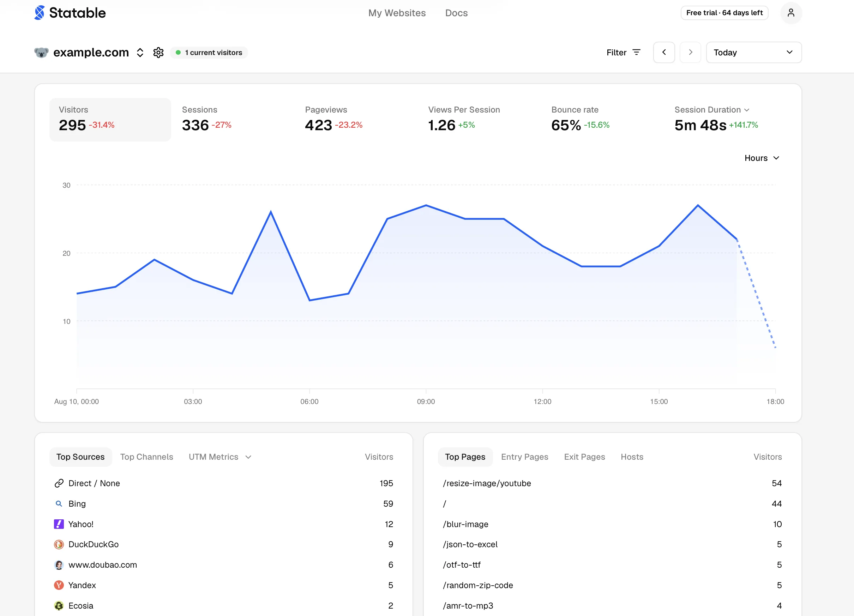Click the 05:00 peak on chart
Viewport: 854px width, 616px height.
pyautogui.click(x=271, y=212)
